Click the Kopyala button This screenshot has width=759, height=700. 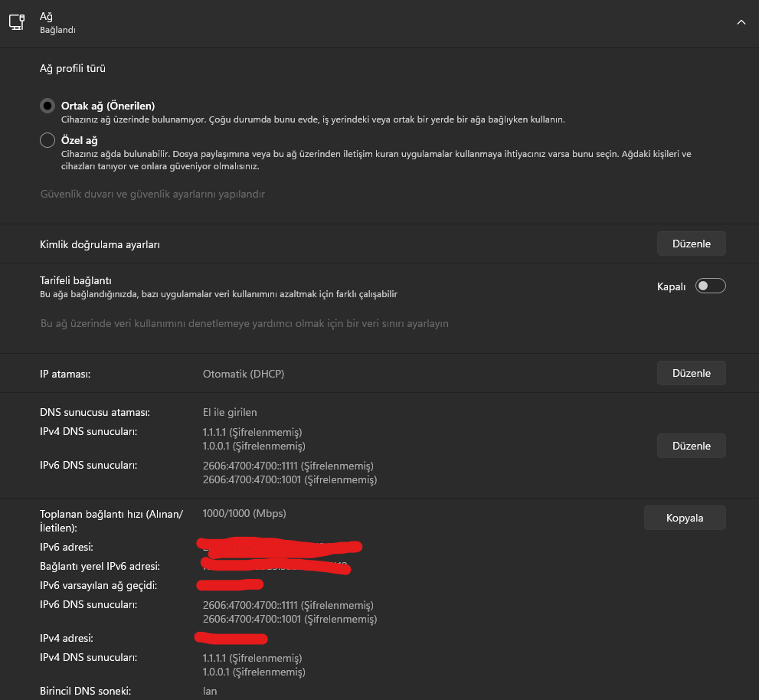tap(685, 518)
